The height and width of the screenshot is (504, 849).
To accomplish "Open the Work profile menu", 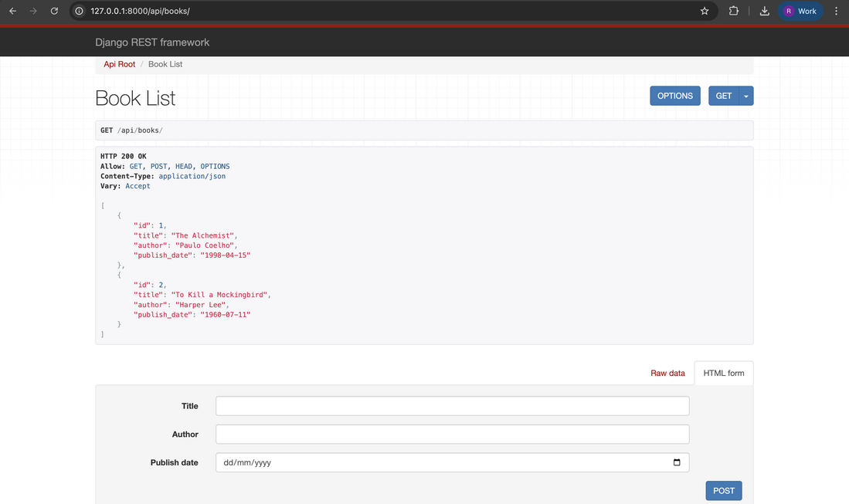I will tap(800, 11).
